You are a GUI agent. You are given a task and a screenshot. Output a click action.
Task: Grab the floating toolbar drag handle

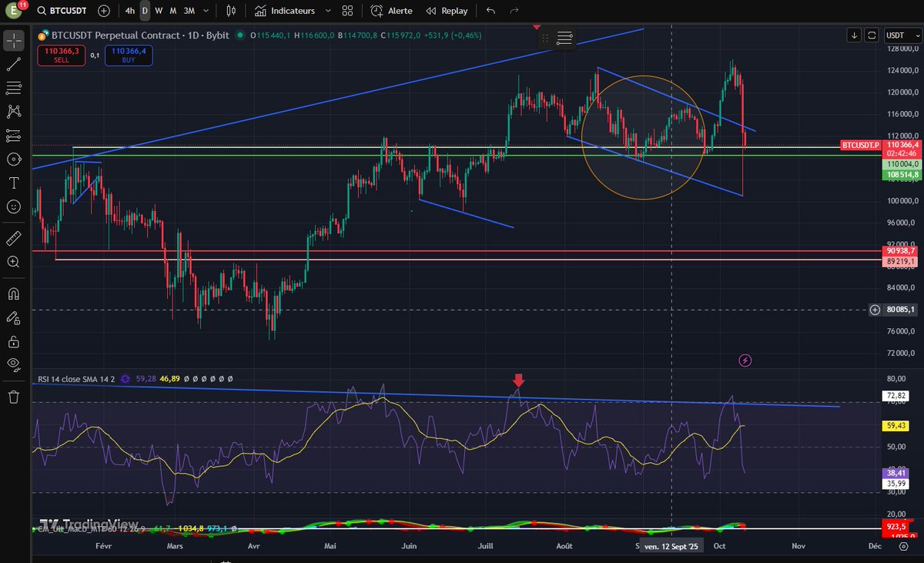(x=544, y=38)
